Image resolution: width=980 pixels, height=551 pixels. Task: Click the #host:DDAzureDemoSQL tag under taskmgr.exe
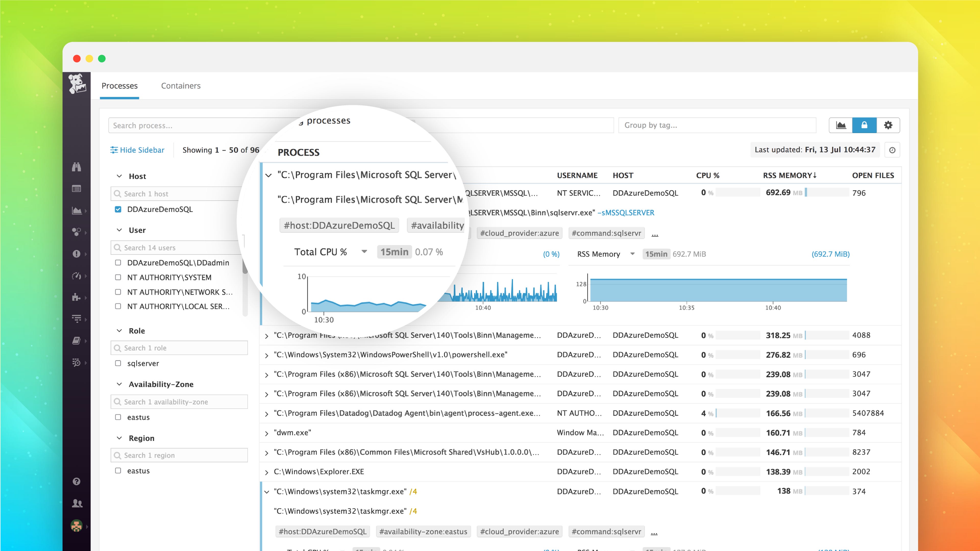[322, 532]
